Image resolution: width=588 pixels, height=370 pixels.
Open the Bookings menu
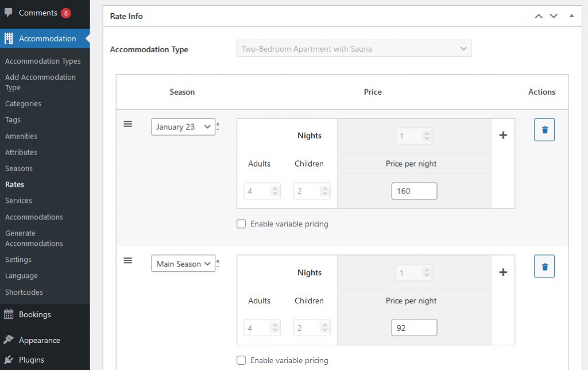pos(34,314)
